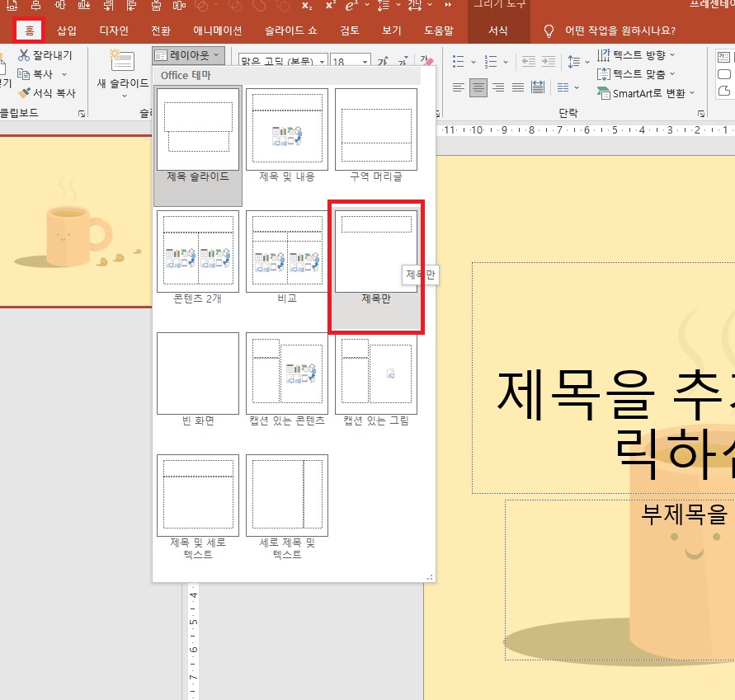Switch to the Animations (애니메이션) tab
Screen dimensions: 735x700
tap(218, 31)
